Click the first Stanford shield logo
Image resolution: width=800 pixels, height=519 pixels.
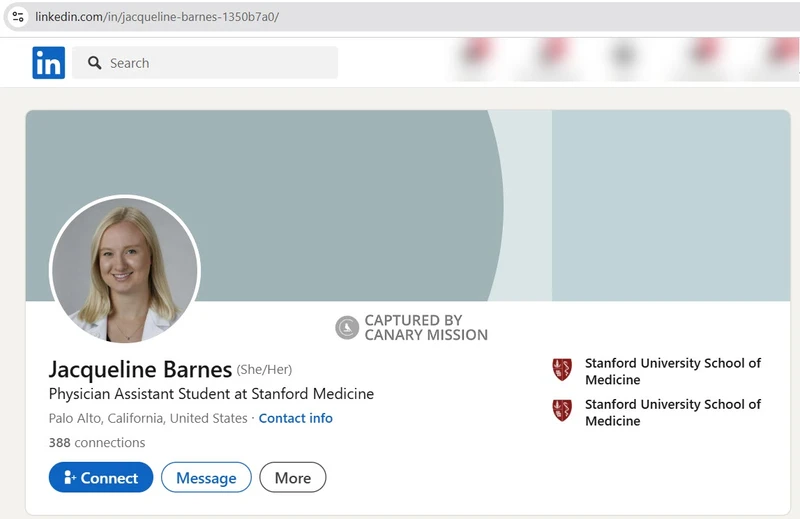(x=562, y=369)
